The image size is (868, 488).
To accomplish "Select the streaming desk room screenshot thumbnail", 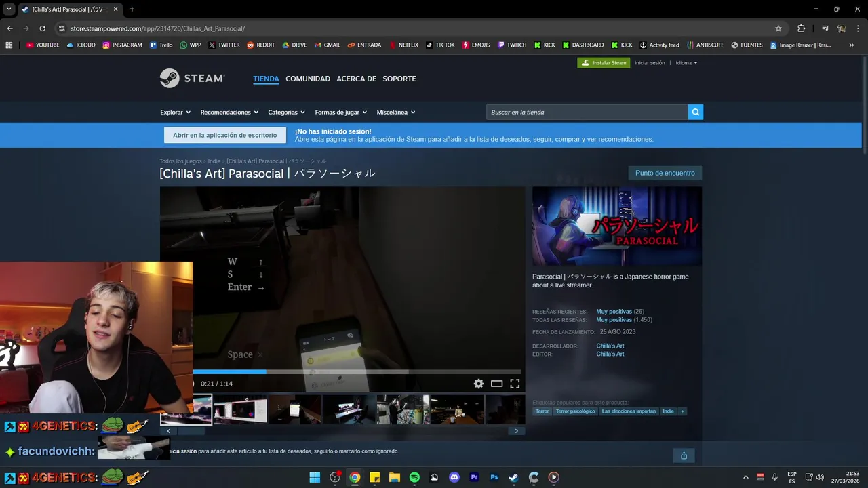I will pos(349,409).
